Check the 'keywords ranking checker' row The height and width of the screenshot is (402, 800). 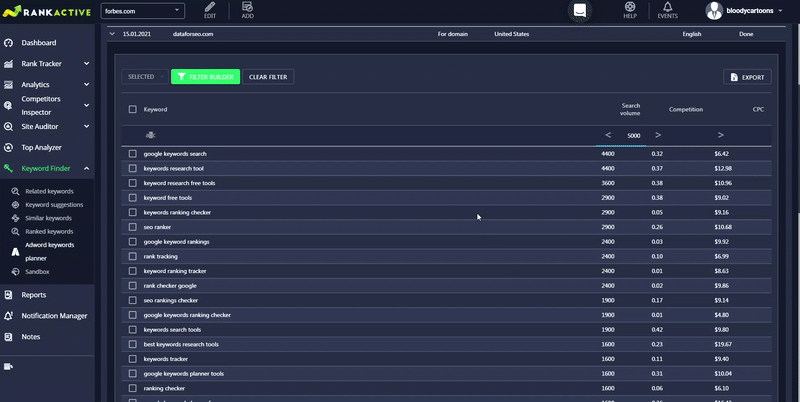[x=133, y=212]
